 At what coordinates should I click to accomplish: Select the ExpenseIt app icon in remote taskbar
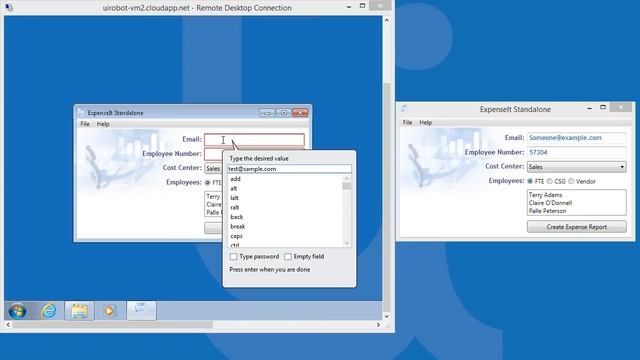click(141, 310)
